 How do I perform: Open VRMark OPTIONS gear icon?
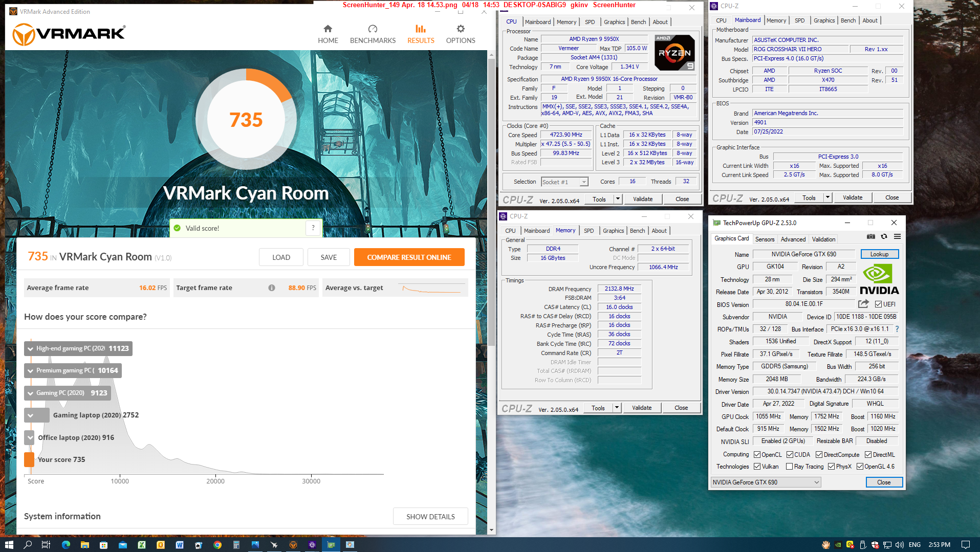click(x=461, y=29)
